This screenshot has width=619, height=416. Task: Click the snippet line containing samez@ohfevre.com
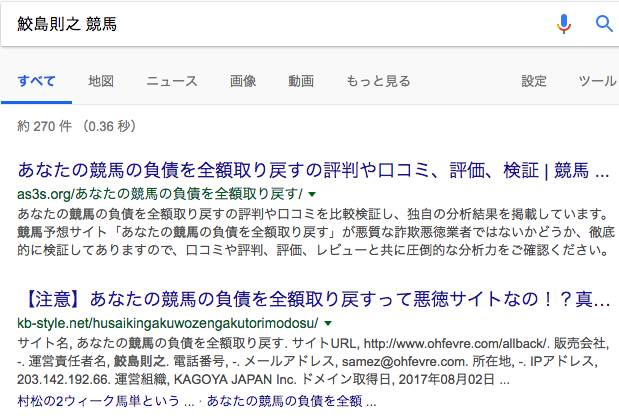[x=307, y=361]
